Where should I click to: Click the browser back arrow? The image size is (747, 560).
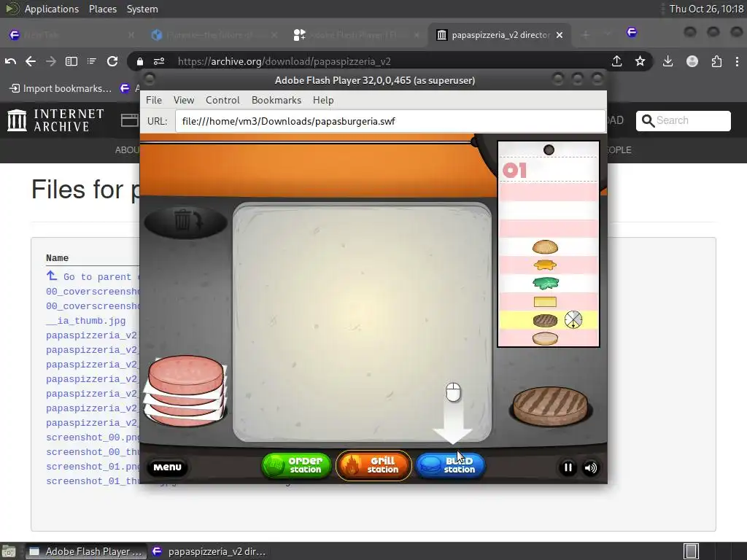click(31, 61)
